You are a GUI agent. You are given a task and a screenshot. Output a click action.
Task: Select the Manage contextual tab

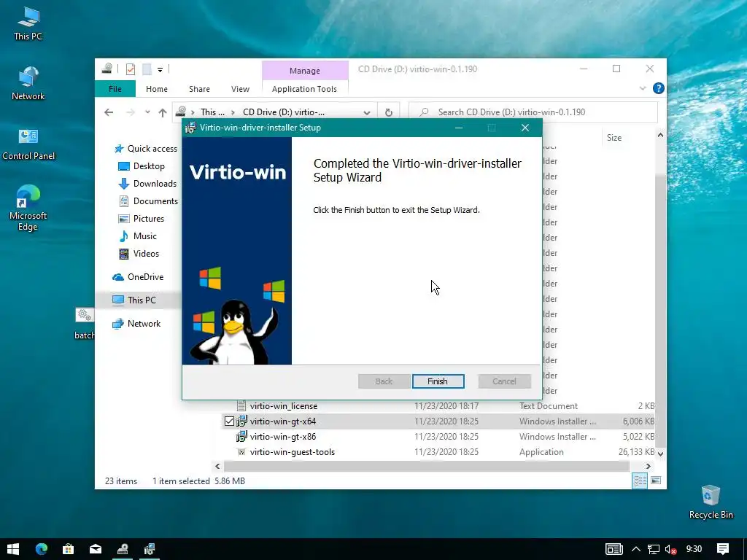305,71
